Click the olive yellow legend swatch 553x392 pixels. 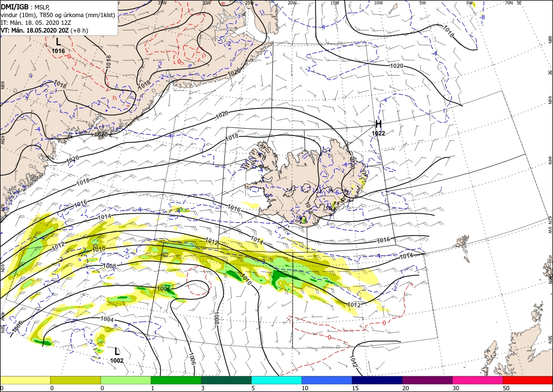point(75,380)
